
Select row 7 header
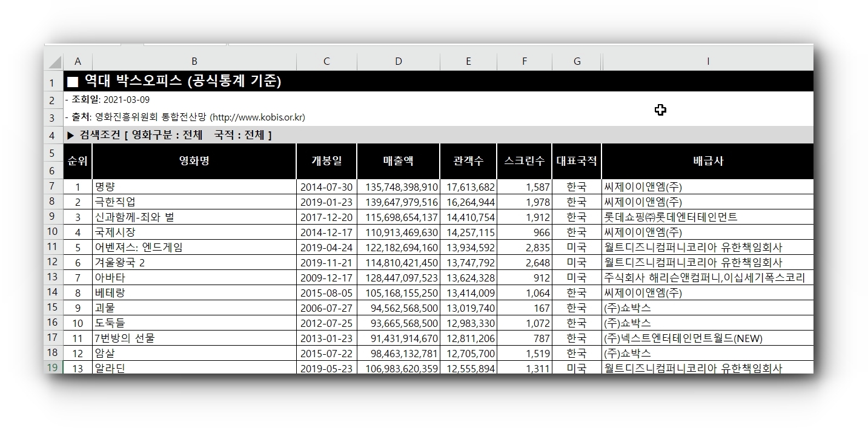[x=53, y=186]
